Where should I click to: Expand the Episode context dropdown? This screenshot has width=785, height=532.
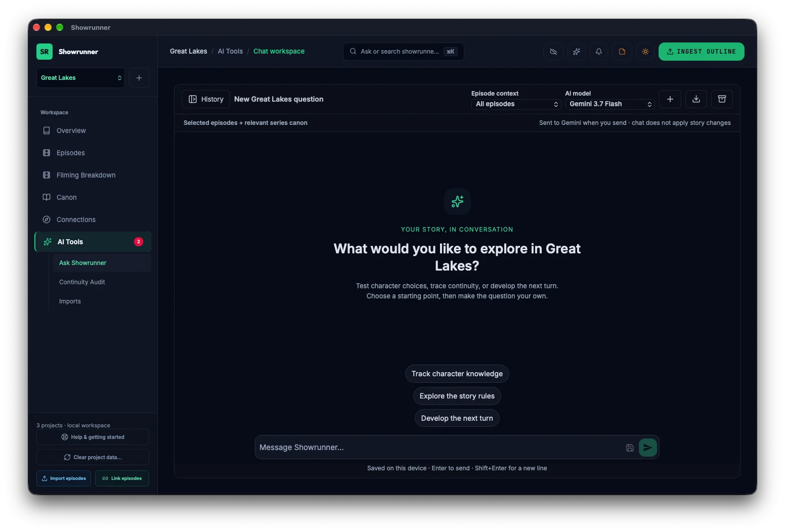(x=516, y=104)
